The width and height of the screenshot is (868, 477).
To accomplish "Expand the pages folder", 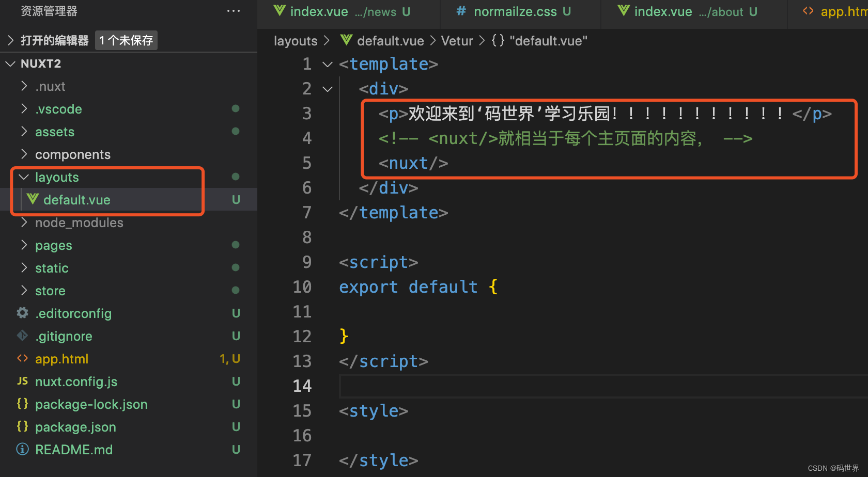I will click(x=24, y=245).
